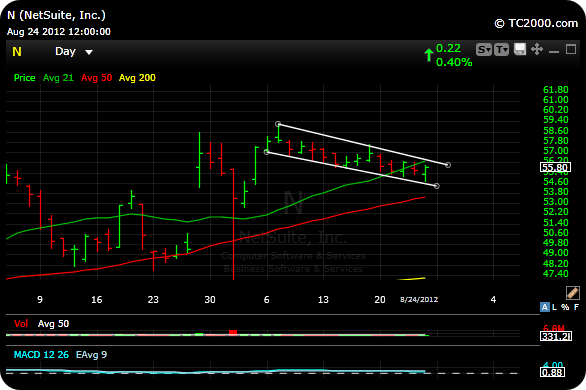586x390 pixels.
Task: Click the MACD 12 26 indicator label
Action: [41, 355]
